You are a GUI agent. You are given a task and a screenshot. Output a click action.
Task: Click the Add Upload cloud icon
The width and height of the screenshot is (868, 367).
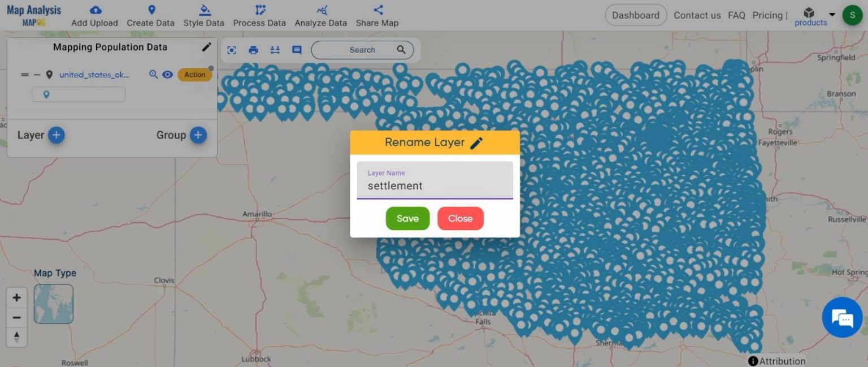(96, 10)
